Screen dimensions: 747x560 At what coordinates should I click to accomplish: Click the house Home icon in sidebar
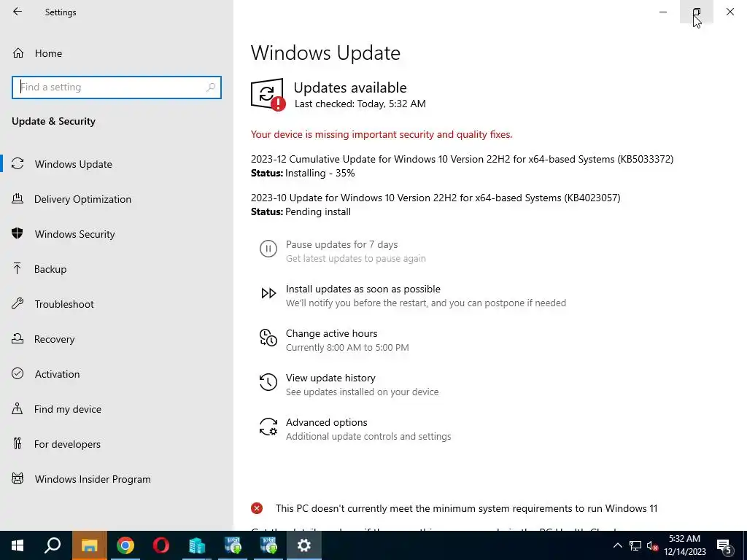point(18,52)
